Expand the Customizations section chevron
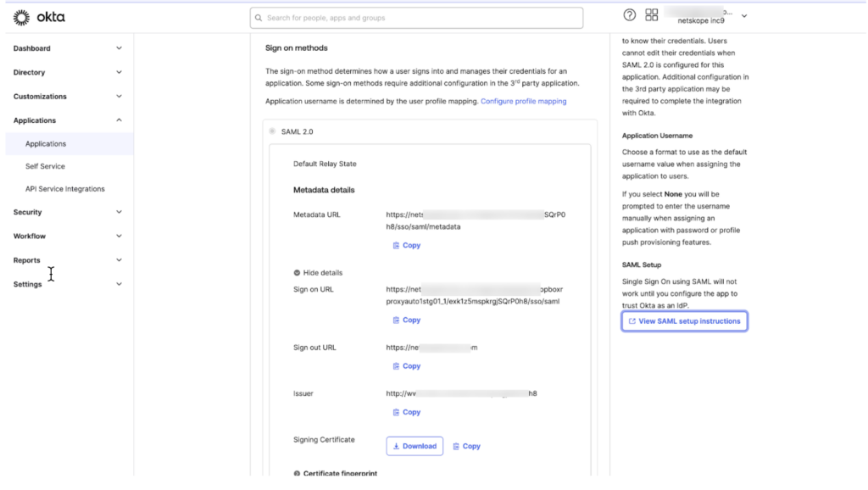The height and width of the screenshot is (490, 868). pos(119,97)
